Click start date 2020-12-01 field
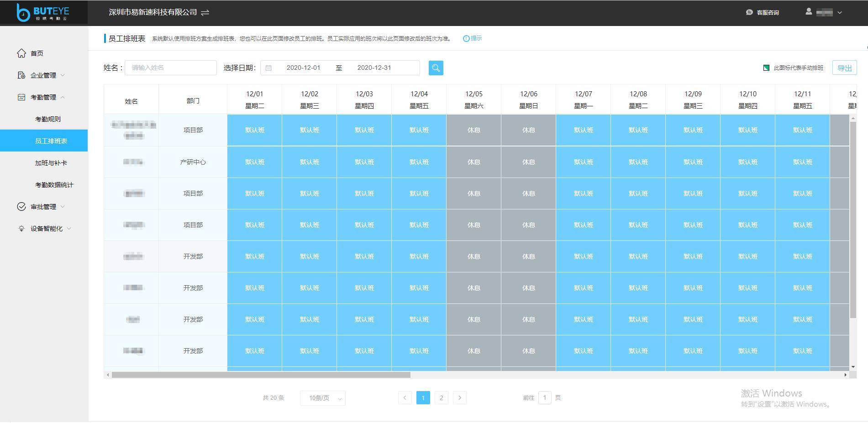Screen dimensions: 868x423 click(304, 68)
